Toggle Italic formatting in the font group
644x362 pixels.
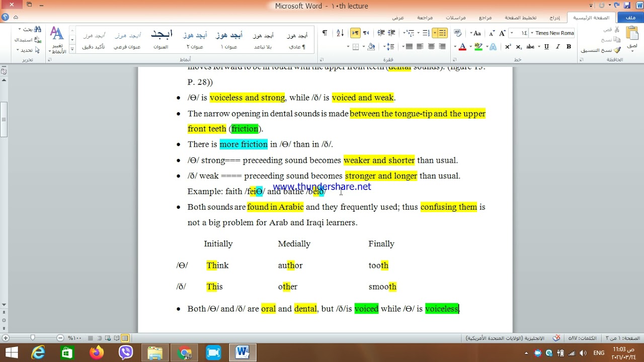[558, 47]
